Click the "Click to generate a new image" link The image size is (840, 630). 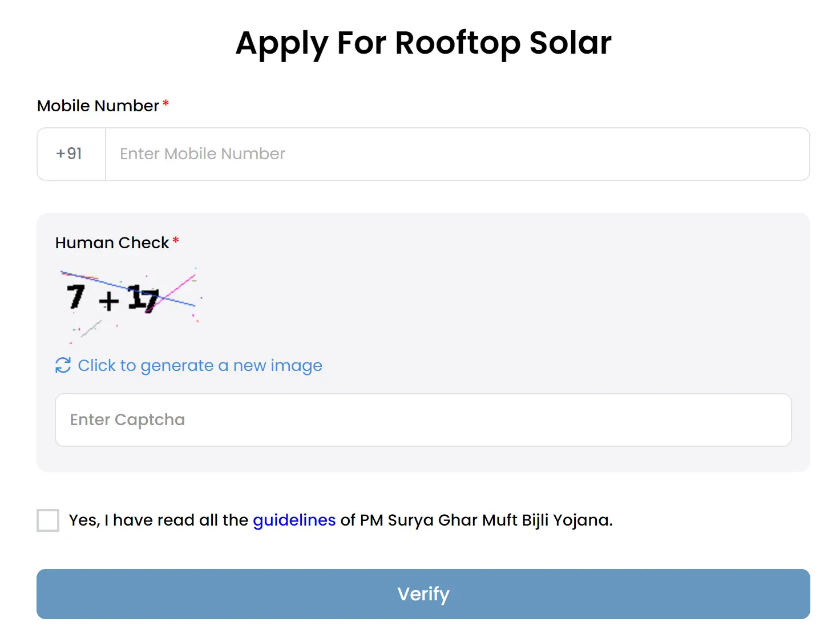[x=200, y=365]
